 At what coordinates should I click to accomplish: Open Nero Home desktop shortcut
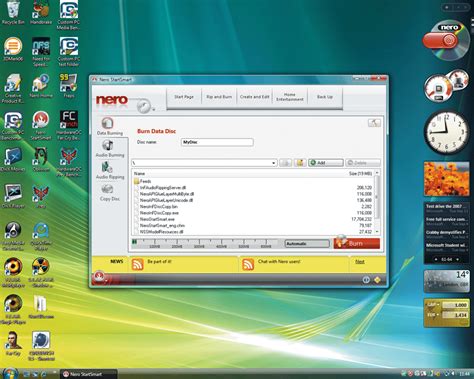coord(41,86)
